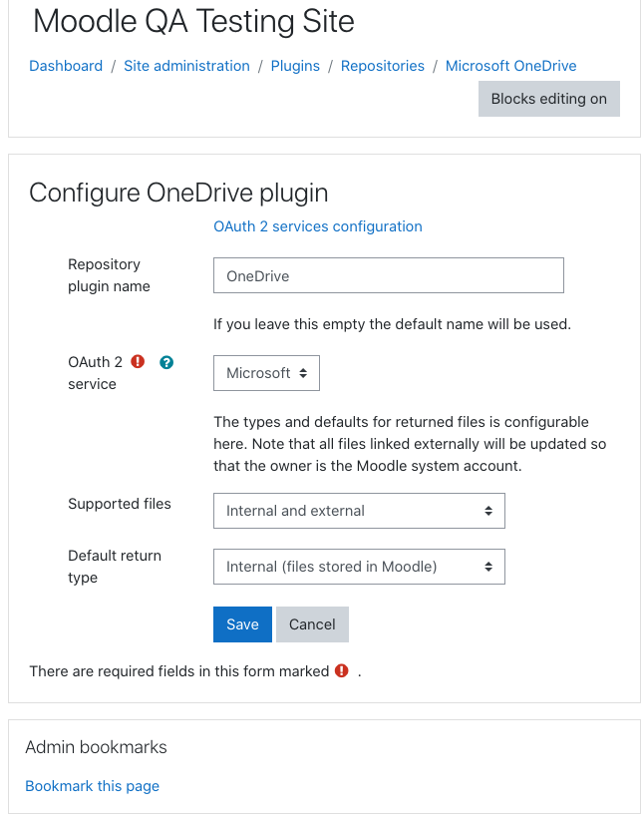Click the help icon beside OAuth 2 service

(x=165, y=362)
